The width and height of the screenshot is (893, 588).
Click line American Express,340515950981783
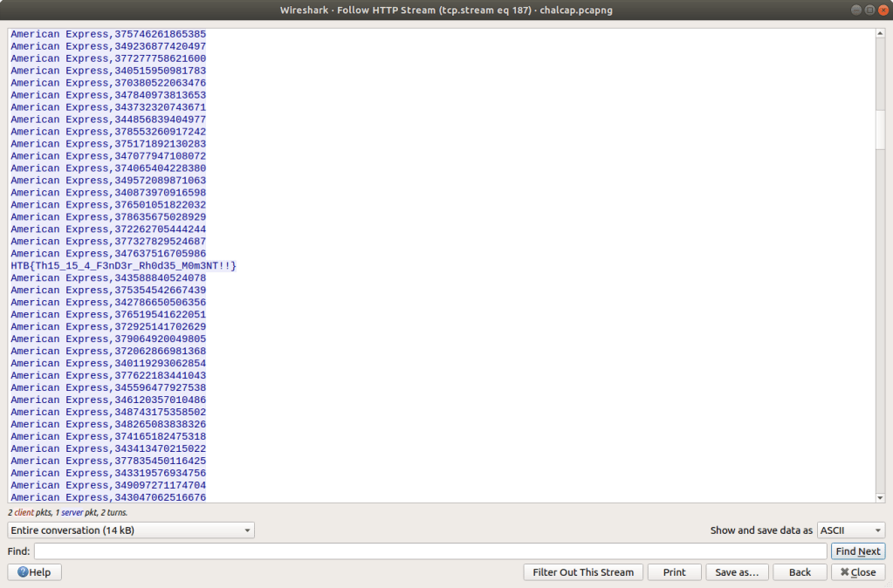pos(108,72)
